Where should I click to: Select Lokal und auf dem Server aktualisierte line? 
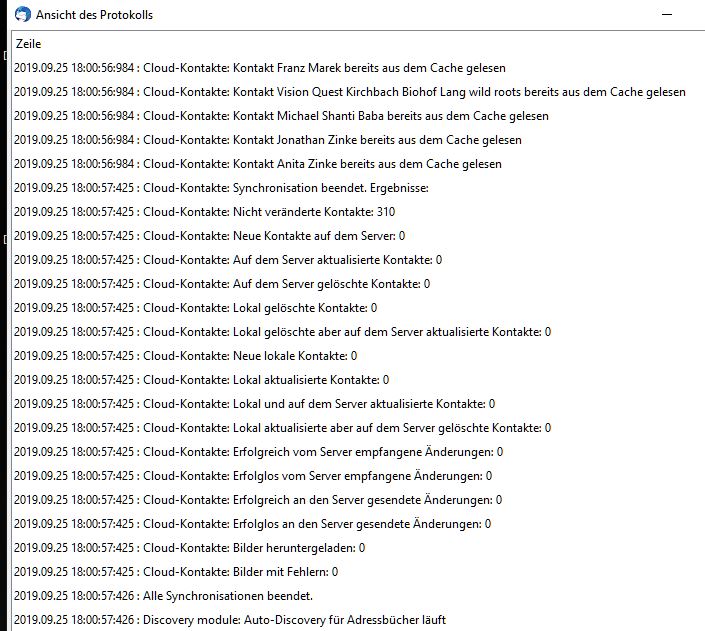pyautogui.click(x=254, y=404)
